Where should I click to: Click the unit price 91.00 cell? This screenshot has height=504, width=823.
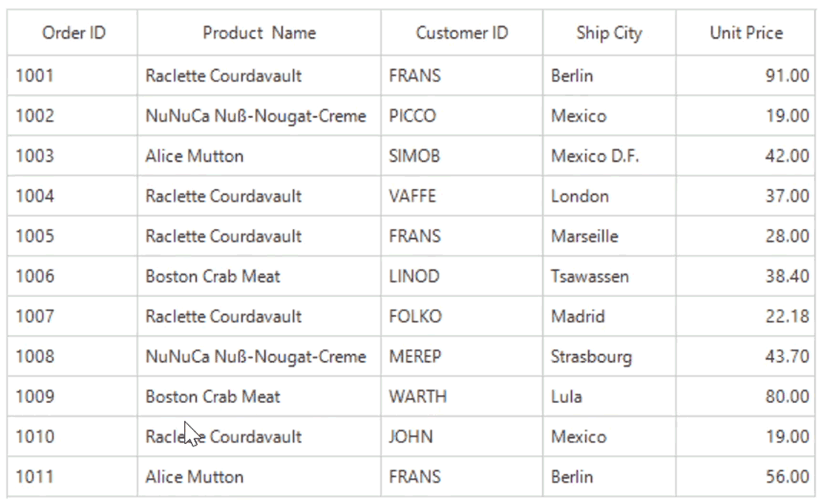coord(787,76)
